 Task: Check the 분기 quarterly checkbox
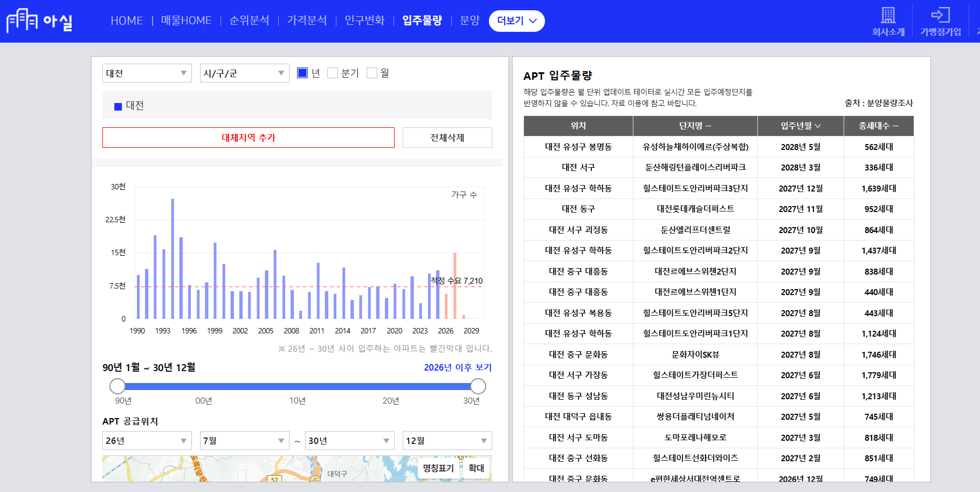click(333, 73)
